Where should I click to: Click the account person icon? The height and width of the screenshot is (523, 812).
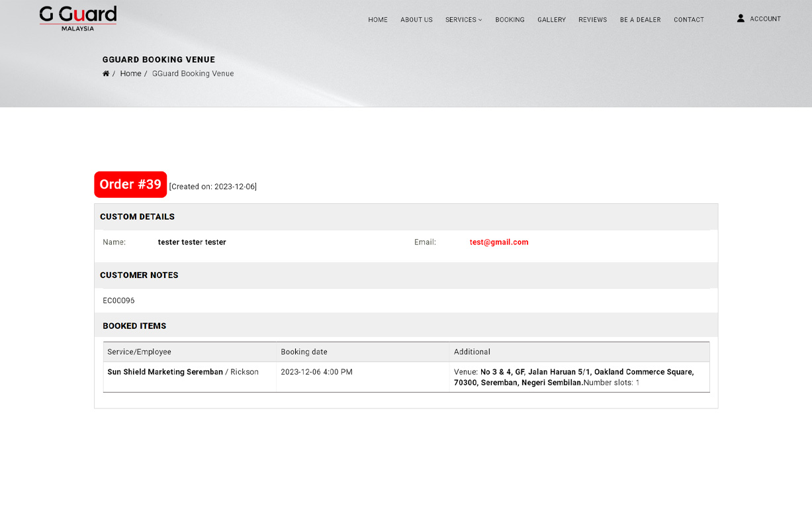tap(741, 19)
